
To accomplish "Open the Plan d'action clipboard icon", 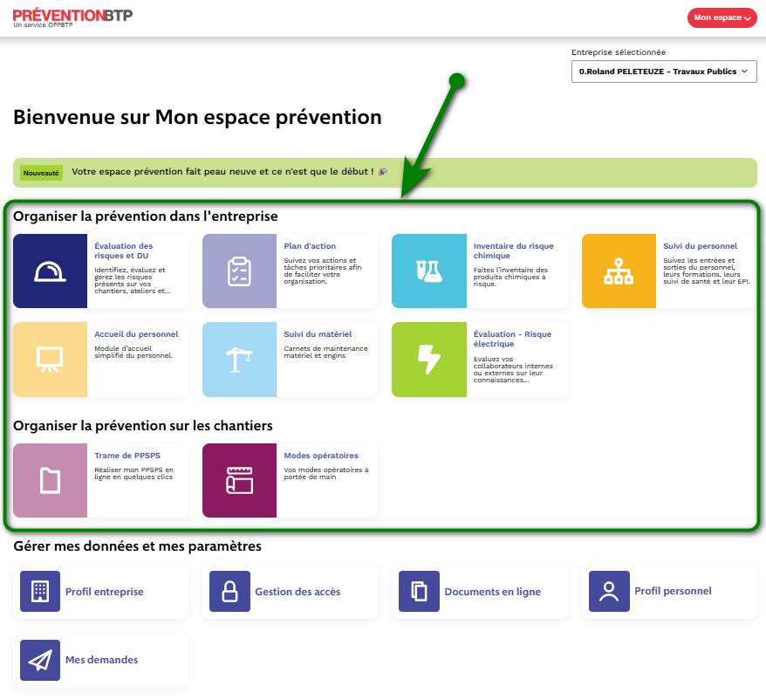I will pos(239,271).
